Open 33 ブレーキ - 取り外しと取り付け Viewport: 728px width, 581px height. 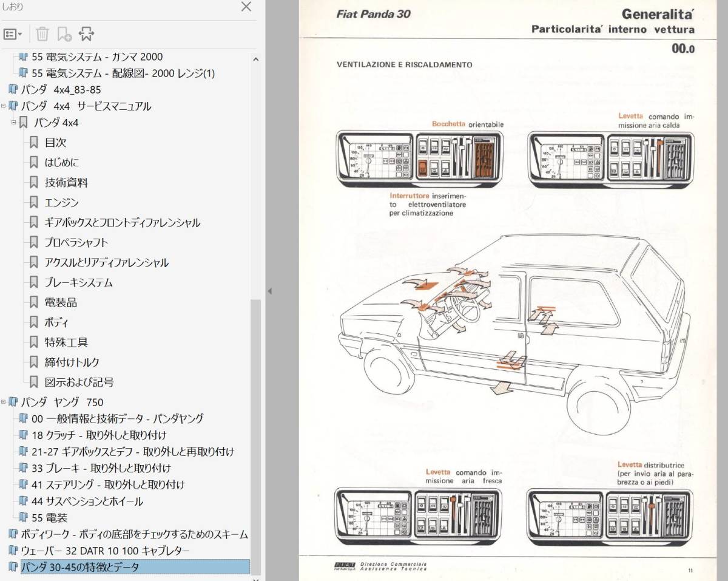pyautogui.click(x=101, y=468)
